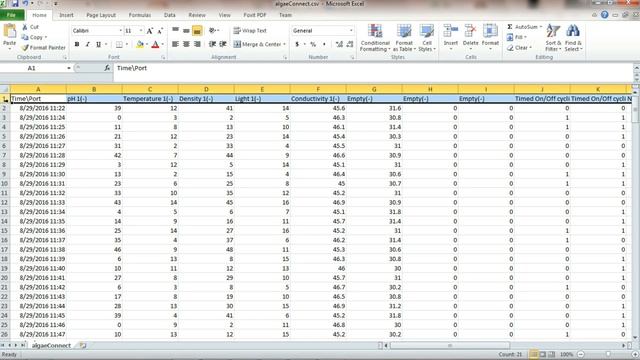
Task: Apply the Fill Color bucket
Action: click(140, 44)
